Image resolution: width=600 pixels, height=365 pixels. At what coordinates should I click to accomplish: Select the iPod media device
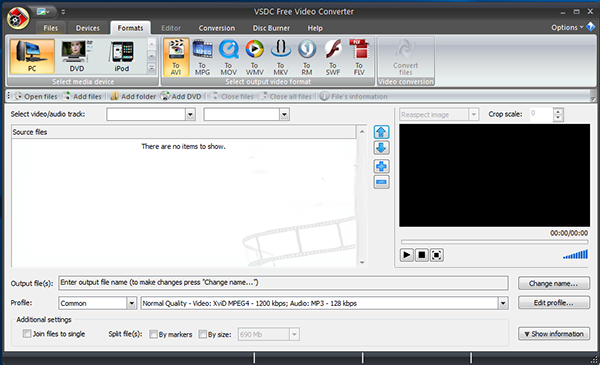[122, 56]
